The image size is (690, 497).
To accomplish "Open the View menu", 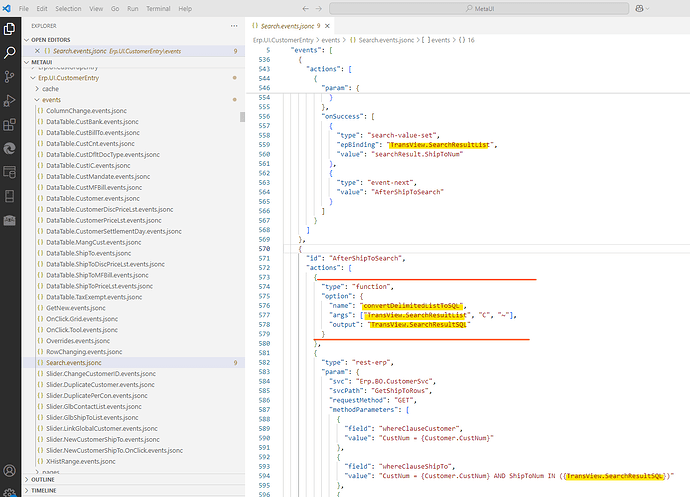I will pyautogui.click(x=96, y=8).
